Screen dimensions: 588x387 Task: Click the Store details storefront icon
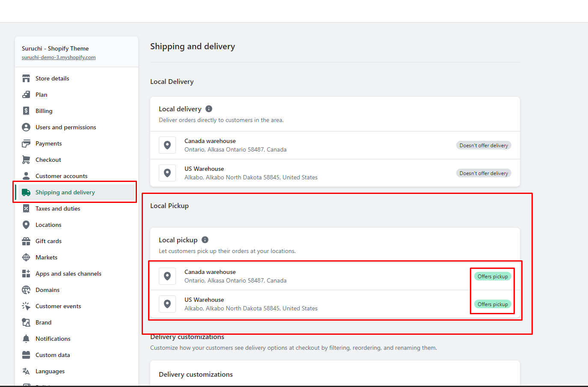click(26, 78)
